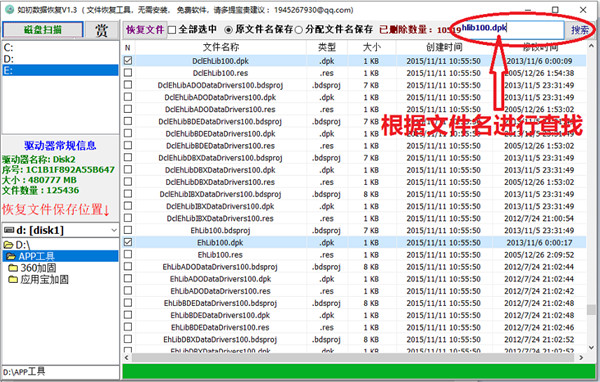Viewport: 600px width, 382px height.
Task: Select drive E: in the drive list
Action: click(60, 70)
